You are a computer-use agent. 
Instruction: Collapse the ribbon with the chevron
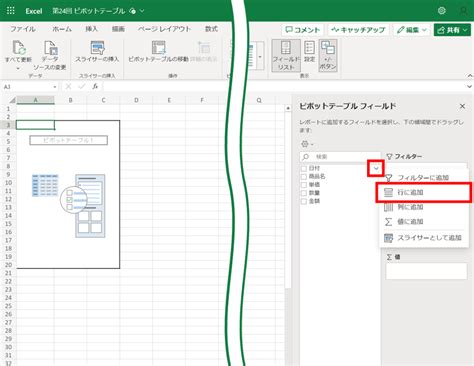tap(470, 76)
